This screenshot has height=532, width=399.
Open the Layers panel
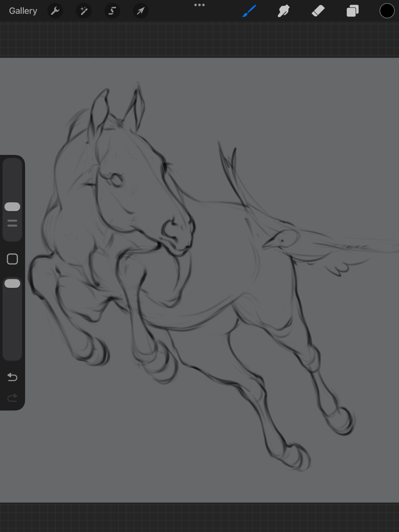click(352, 11)
